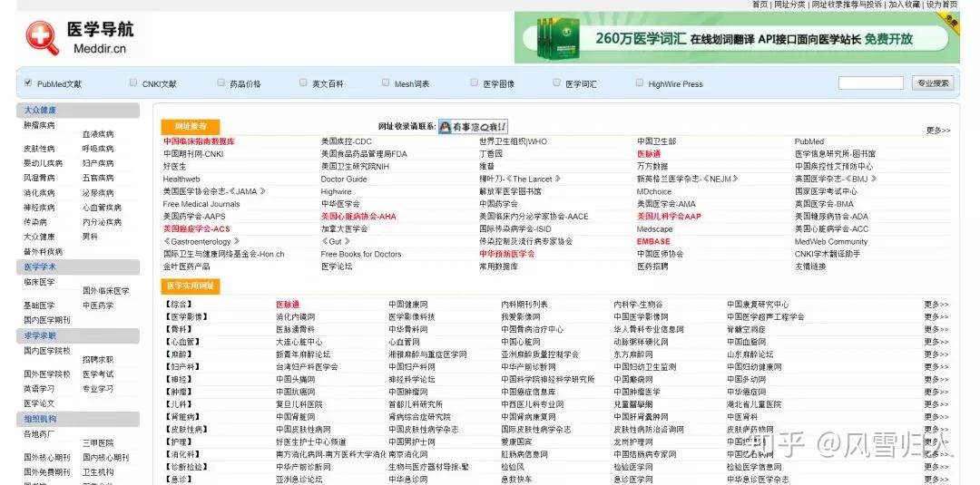Open the Free Medical Journals link
This screenshot has width=980, height=485.
201,204
